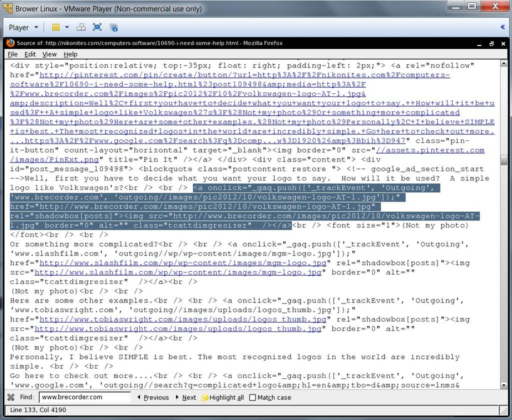Minimize the Firefox source window
This screenshot has height=420, width=512.
(x=479, y=44)
